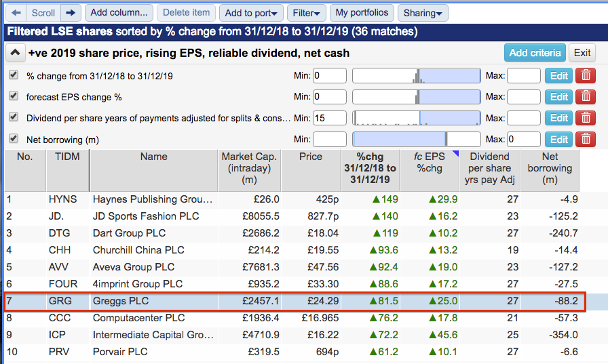
Task: Uncheck forecast EPS change % checkbox
Action: click(14, 96)
